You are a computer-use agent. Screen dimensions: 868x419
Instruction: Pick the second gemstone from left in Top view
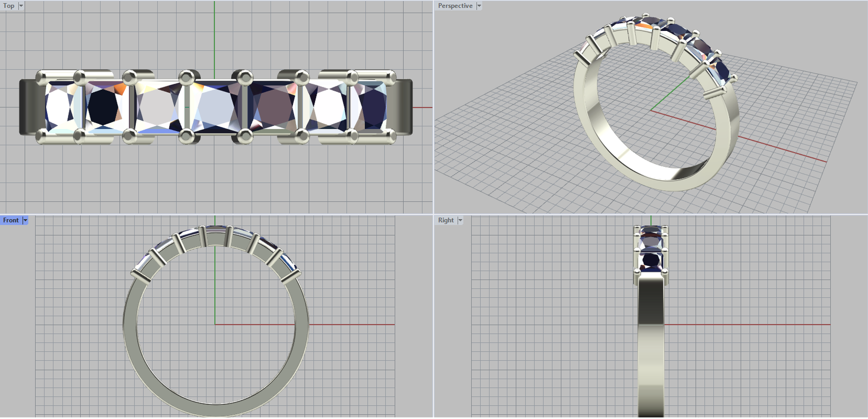(105, 107)
